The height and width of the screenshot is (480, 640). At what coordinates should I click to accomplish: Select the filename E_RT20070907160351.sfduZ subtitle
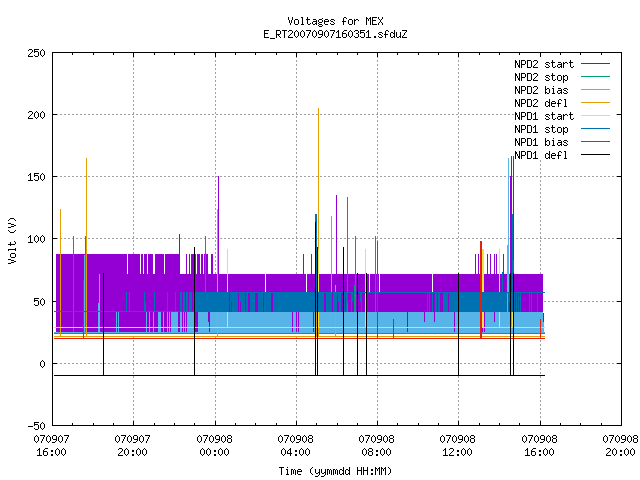pyautogui.click(x=335, y=34)
